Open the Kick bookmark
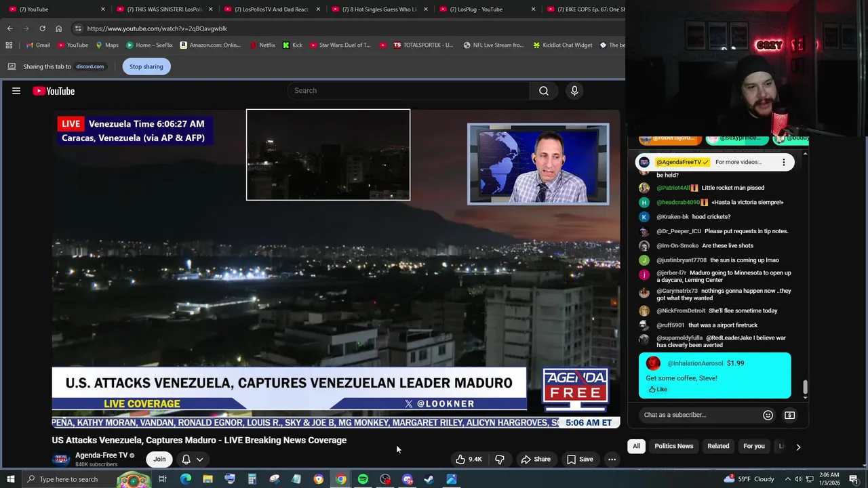 click(x=292, y=45)
